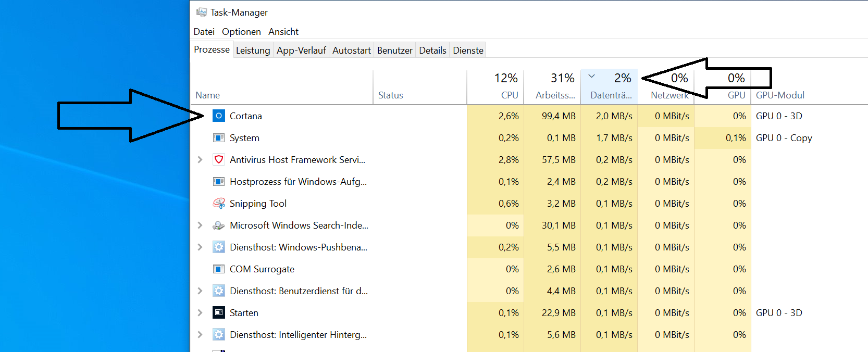The width and height of the screenshot is (868, 352).
Task: Expand the Antivirus Host Framework Service row
Action: coord(200,160)
